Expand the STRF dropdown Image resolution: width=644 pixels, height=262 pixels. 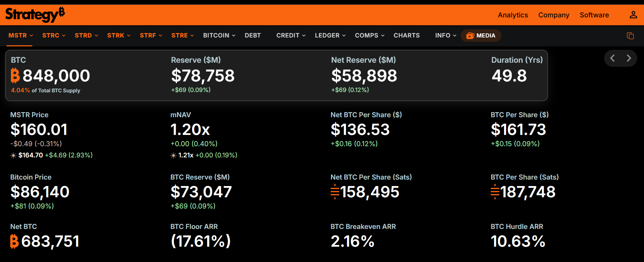[151, 35]
